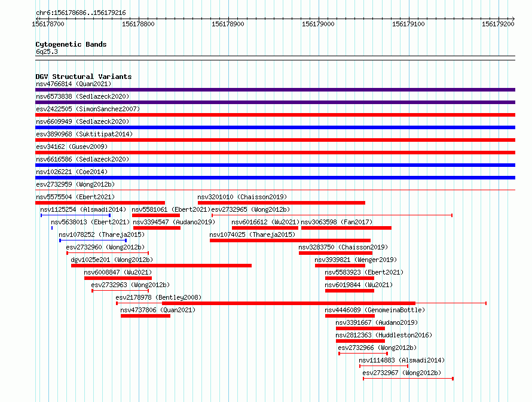Select esv2732966 (Wong2012b) label
The height and width of the screenshot is (402, 532).
pyautogui.click(x=377, y=348)
